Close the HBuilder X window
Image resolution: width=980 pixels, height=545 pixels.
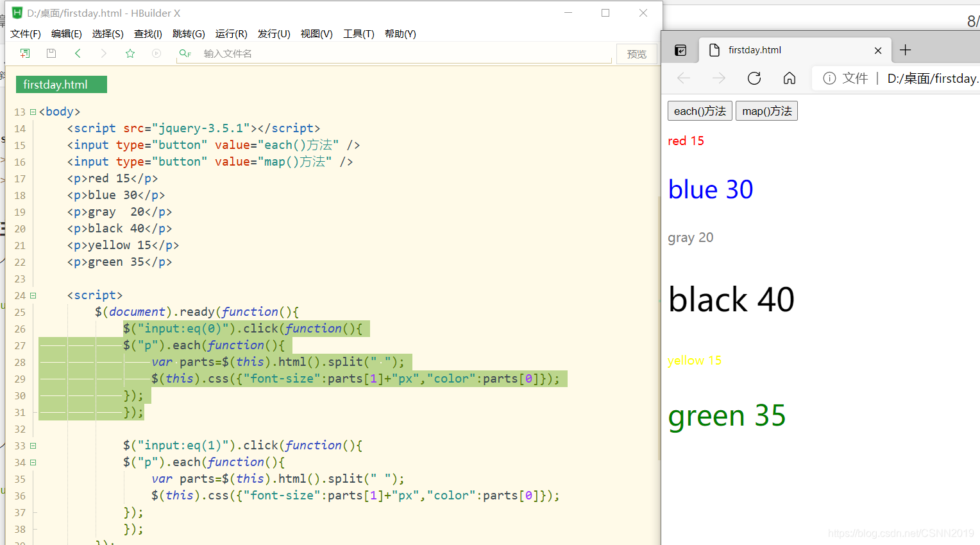click(x=643, y=13)
